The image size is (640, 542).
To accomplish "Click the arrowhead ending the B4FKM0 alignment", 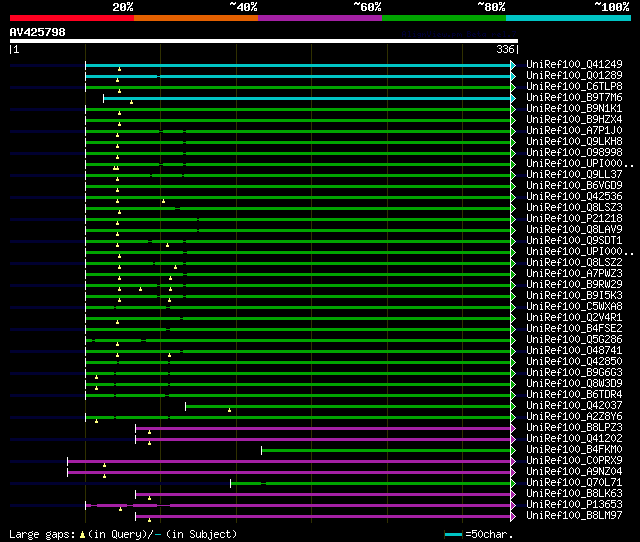I will click(x=514, y=450).
